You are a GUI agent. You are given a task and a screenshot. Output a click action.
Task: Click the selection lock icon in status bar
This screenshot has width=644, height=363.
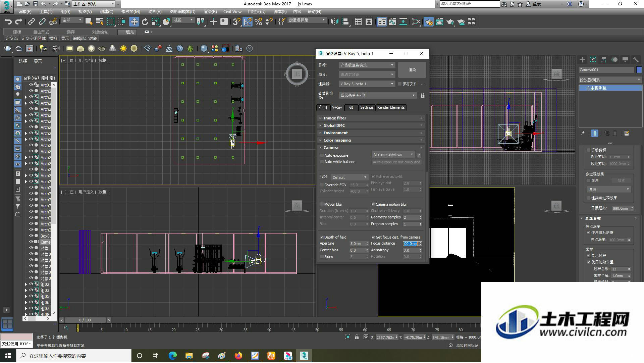coord(357,337)
